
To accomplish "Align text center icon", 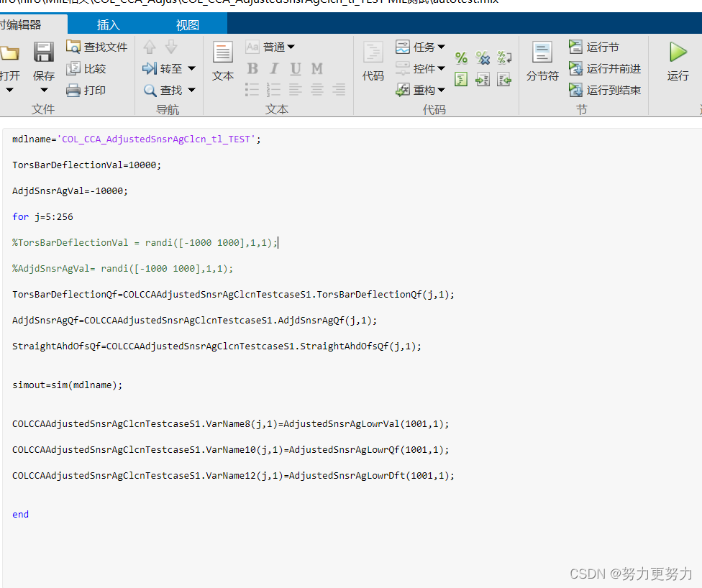I will coord(317,90).
